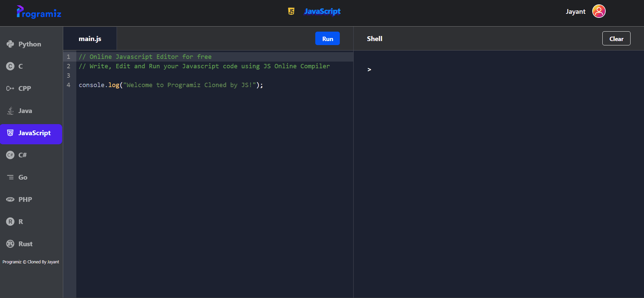Click the R language circle icon
The image size is (644, 298).
pos(10,222)
